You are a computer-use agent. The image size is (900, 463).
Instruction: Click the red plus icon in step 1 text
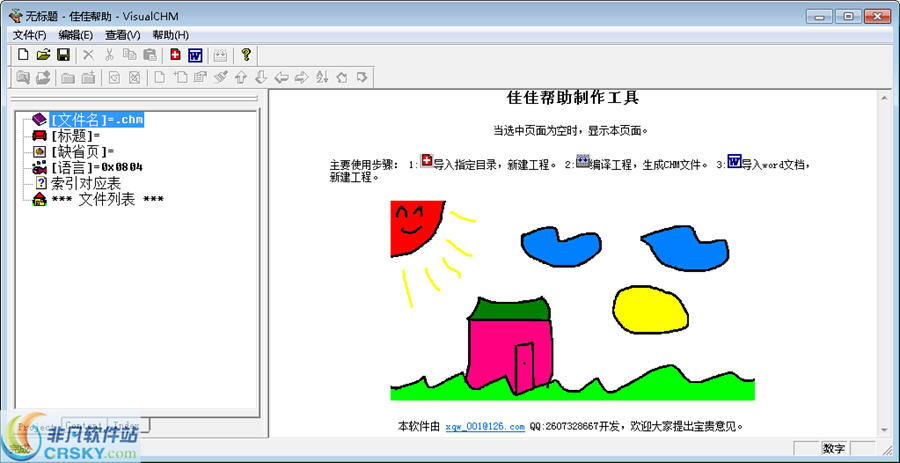tap(426, 161)
